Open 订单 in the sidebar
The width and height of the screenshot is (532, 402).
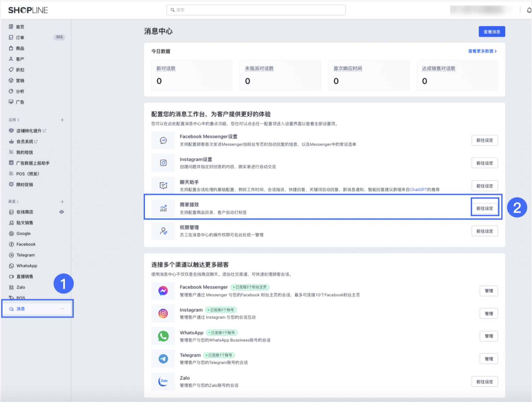coord(20,38)
